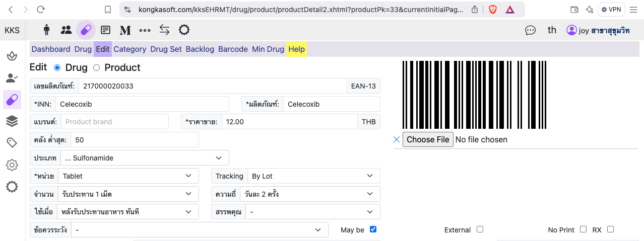Viewport: 644px width, 241px height.
Task: Open the settings gear in top toolbar
Action: pos(184,30)
